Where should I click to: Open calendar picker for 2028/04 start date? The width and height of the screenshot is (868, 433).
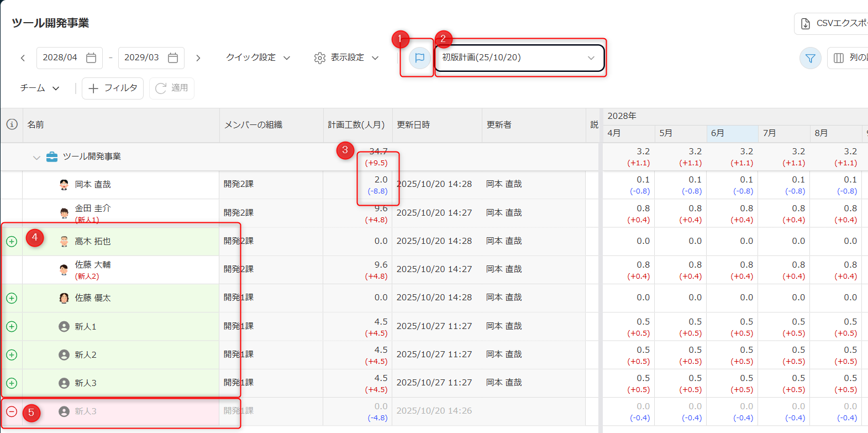tap(92, 58)
